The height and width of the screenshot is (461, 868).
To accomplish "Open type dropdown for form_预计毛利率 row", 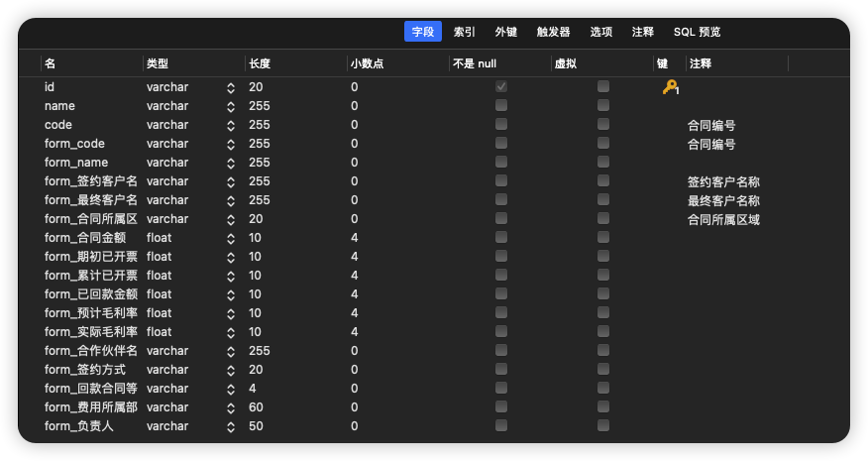I will (231, 313).
